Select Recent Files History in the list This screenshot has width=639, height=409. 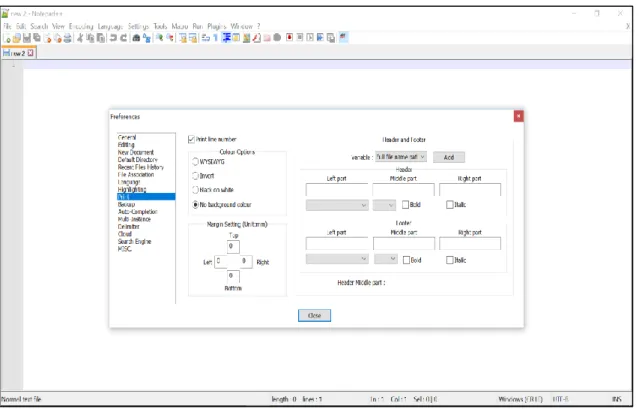(141, 167)
